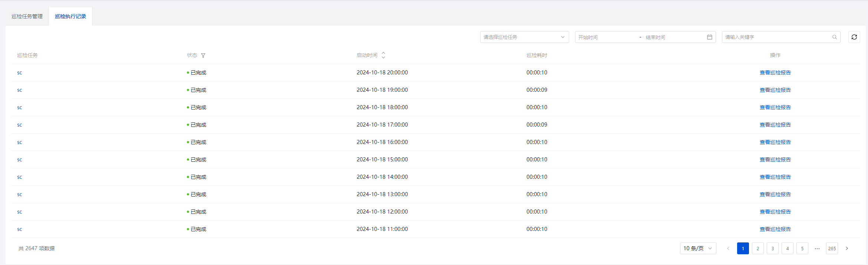Open the 10 条/页 page size selector
This screenshot has width=868, height=265.
pos(697,248)
